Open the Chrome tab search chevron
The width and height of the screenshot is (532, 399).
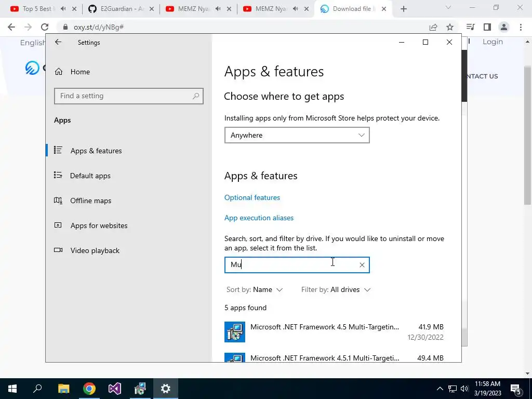[448, 7]
